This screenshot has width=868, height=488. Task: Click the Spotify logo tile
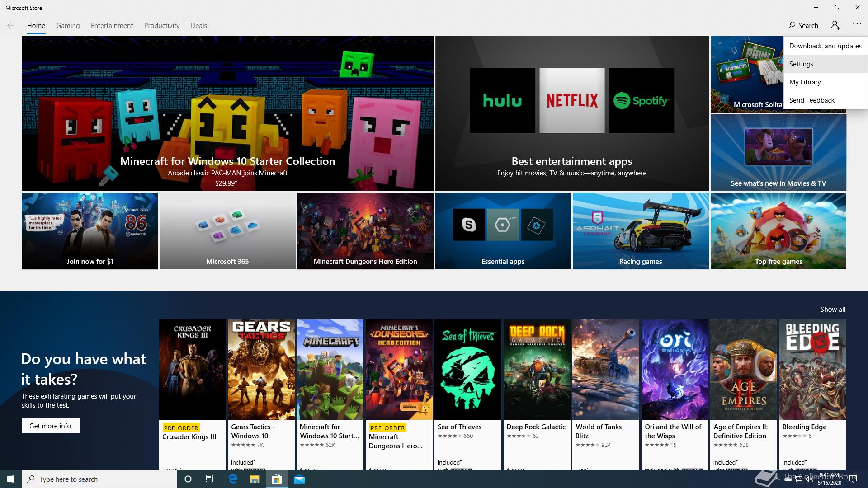pyautogui.click(x=642, y=101)
